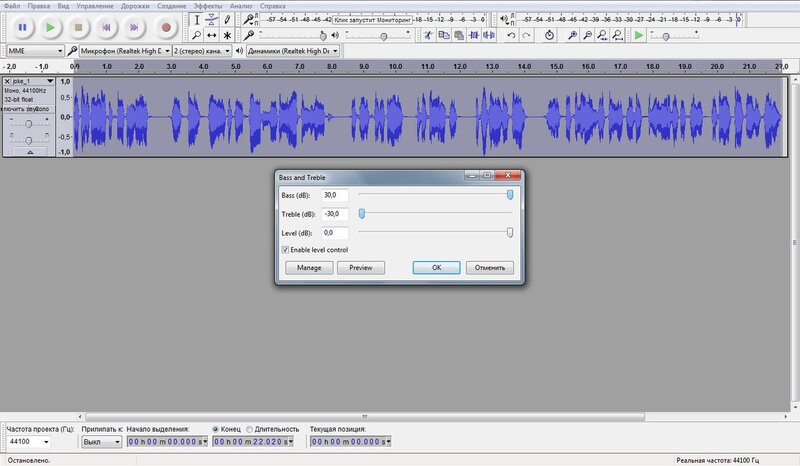This screenshot has height=466, width=800.
Task: Select the Draw (pencil) tool
Action: coord(227,19)
